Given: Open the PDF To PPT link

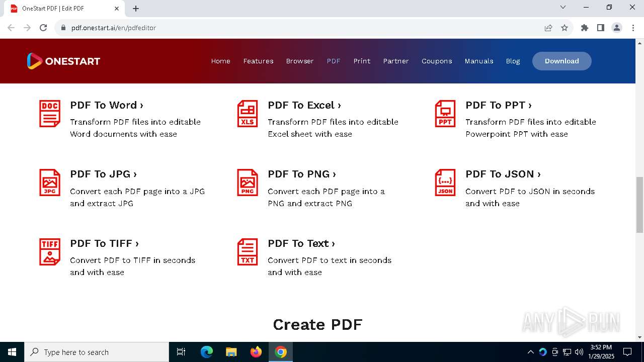Looking at the screenshot, I should (x=499, y=105).
